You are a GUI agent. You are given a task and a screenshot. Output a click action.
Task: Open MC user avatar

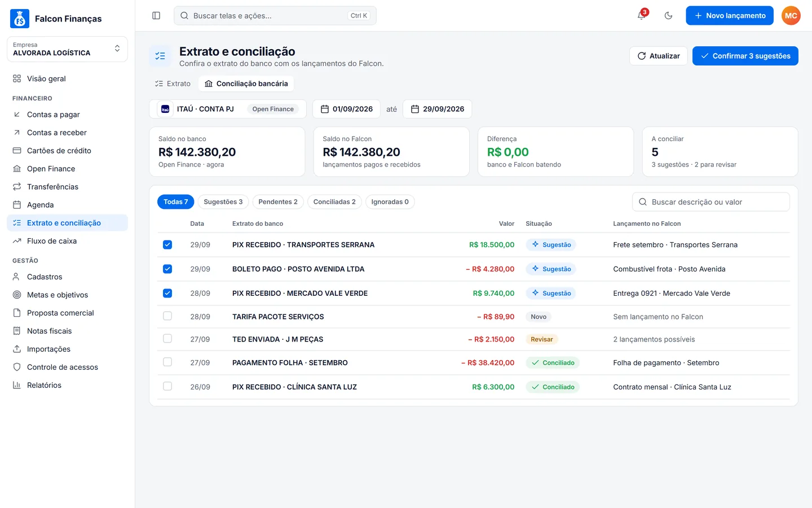pyautogui.click(x=791, y=16)
